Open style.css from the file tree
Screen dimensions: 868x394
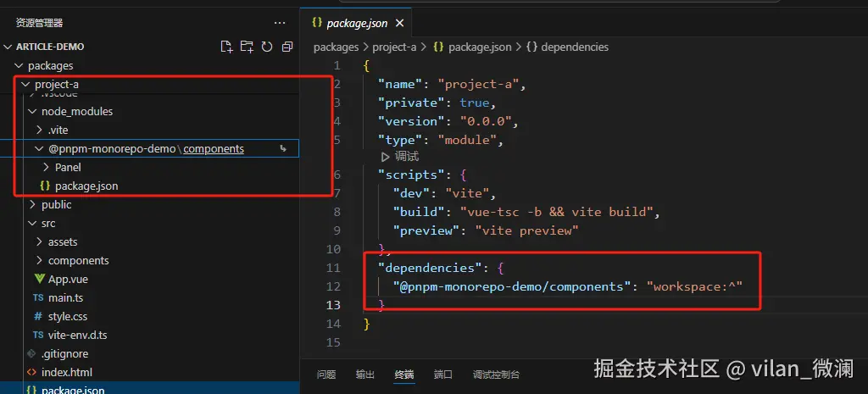pyautogui.click(x=68, y=317)
